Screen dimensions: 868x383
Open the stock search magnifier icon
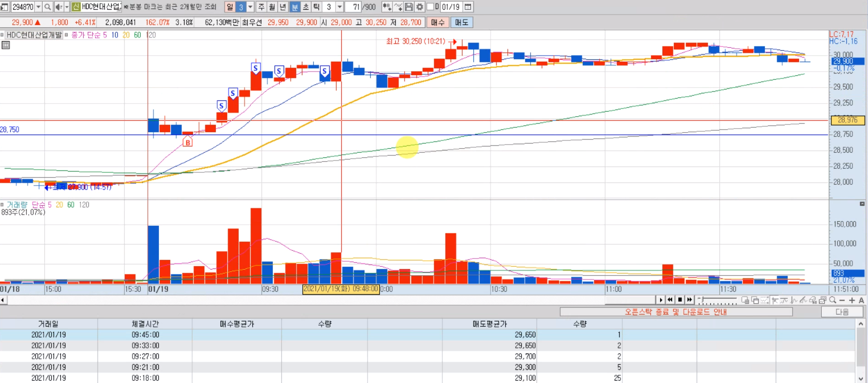click(47, 7)
